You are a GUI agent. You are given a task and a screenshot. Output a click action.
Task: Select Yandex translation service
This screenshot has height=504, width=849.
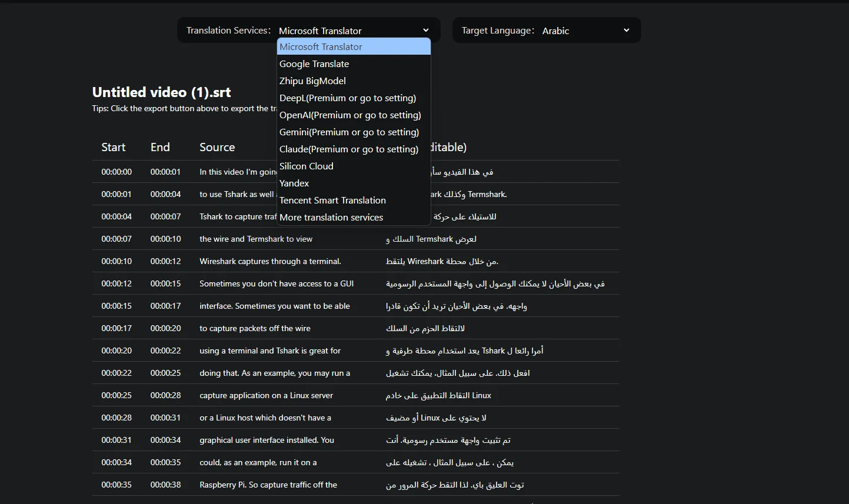click(354, 183)
